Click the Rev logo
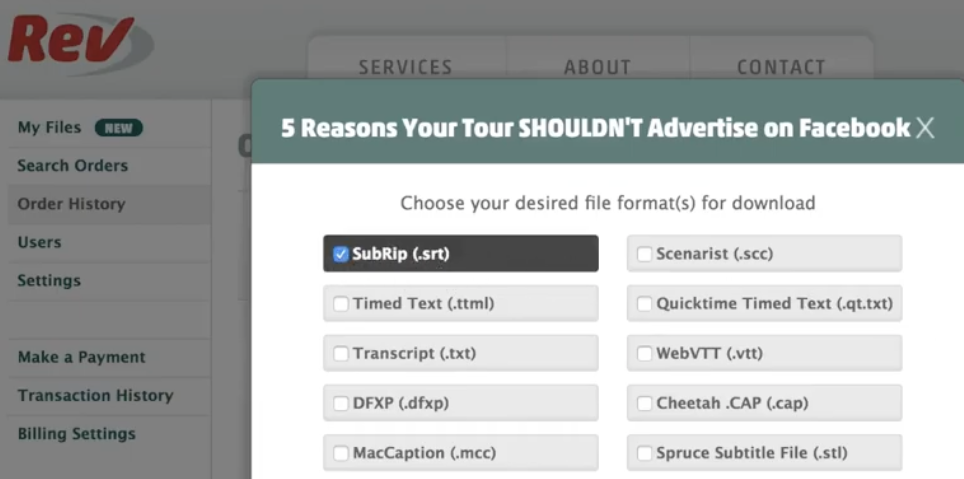Image resolution: width=964 pixels, height=479 pixels. click(79, 41)
